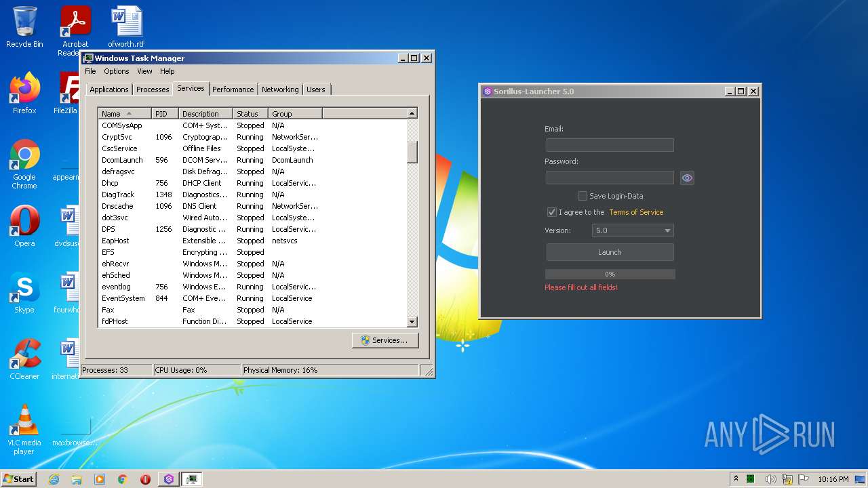
Task: Click services list scrollbar thumb
Action: (x=412, y=152)
